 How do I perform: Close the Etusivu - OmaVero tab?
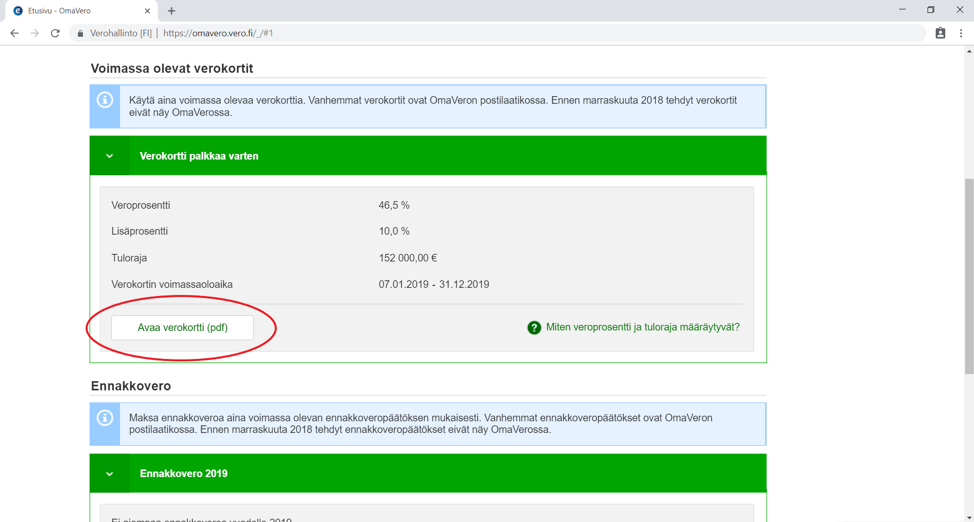tap(147, 11)
